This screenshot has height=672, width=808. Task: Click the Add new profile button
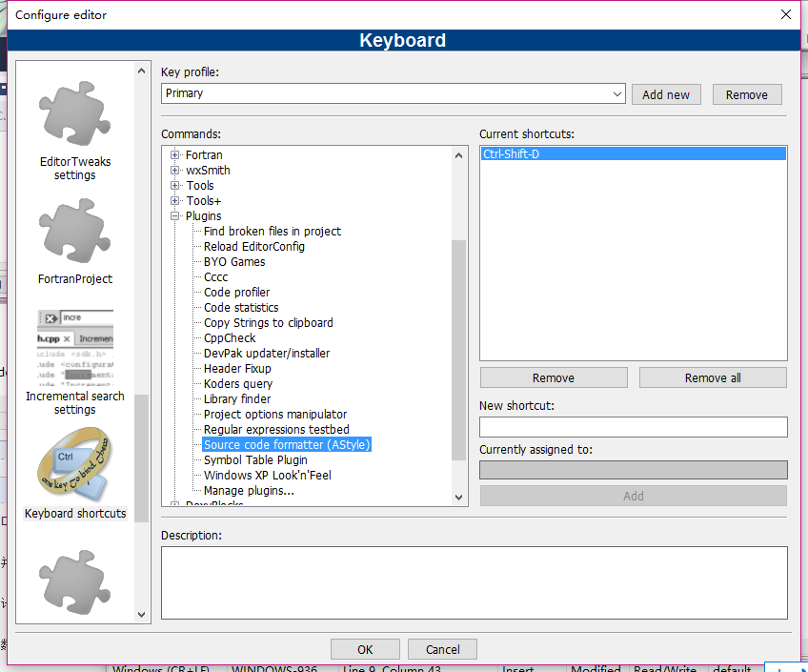click(666, 94)
